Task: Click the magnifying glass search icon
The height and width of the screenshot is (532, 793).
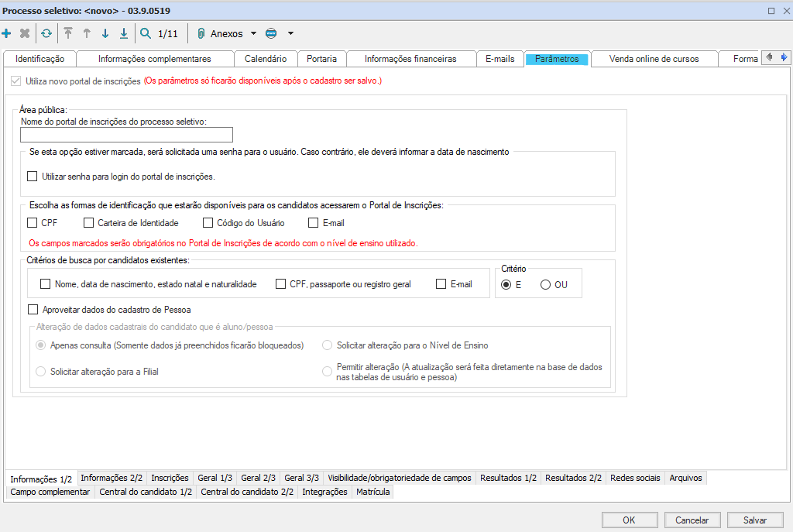Action: 146,33
